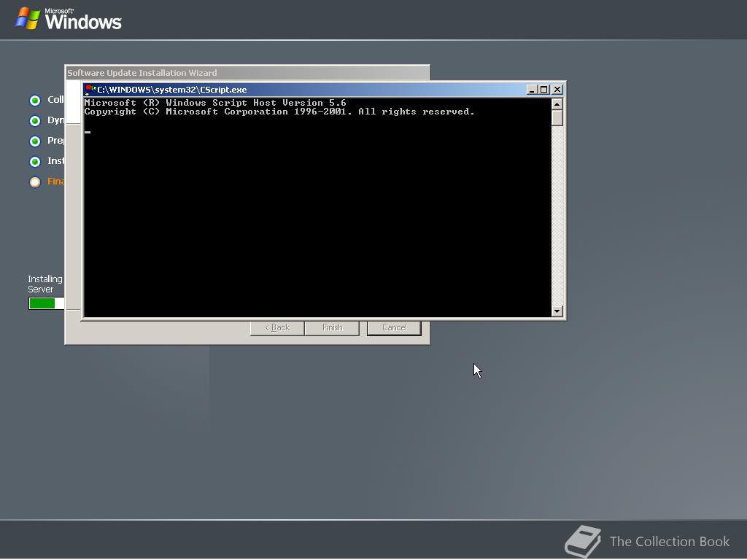Click the Finish button in update wizard

pyautogui.click(x=332, y=327)
